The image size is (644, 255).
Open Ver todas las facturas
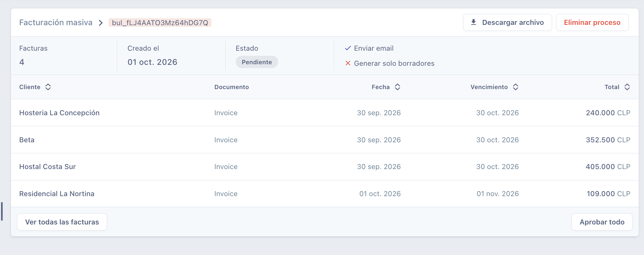[x=62, y=222]
